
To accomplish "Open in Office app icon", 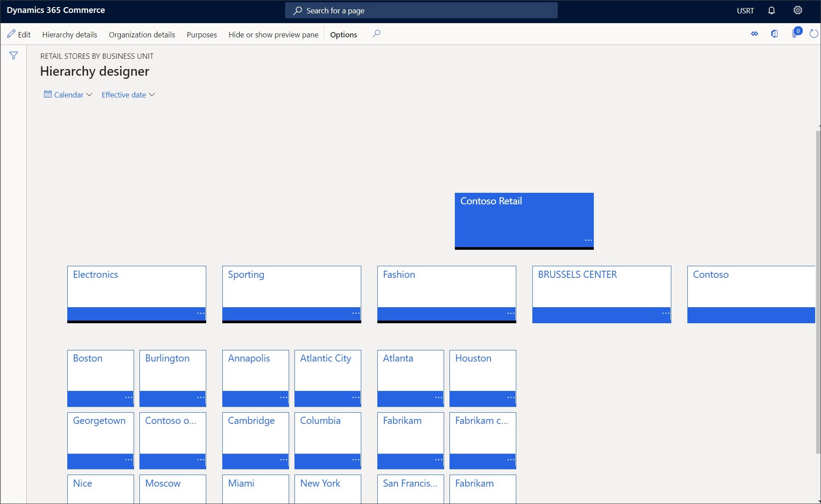I will 775,34.
